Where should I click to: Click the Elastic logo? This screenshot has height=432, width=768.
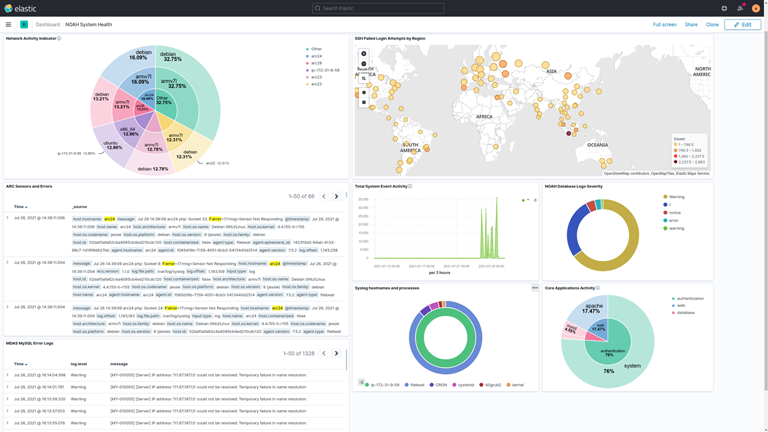pos(20,8)
